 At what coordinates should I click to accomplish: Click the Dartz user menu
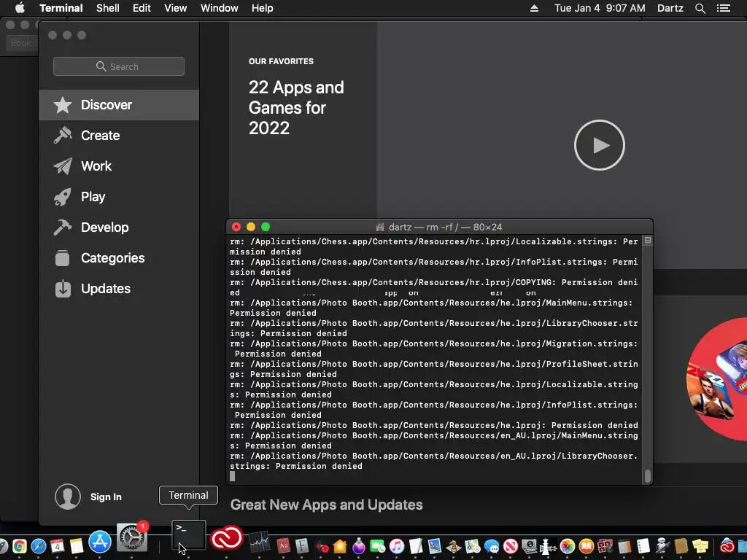coord(670,8)
